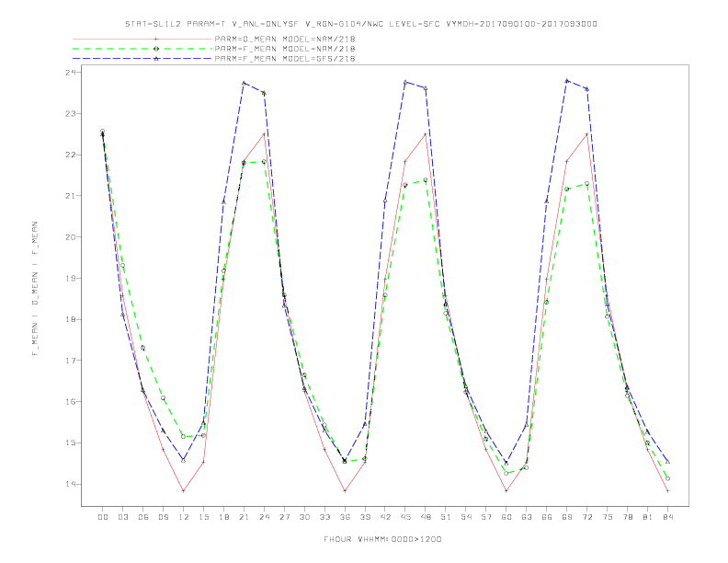The width and height of the screenshot is (728, 563).
Task: Click x-axis forecast hour label 66
Action: 547,517
